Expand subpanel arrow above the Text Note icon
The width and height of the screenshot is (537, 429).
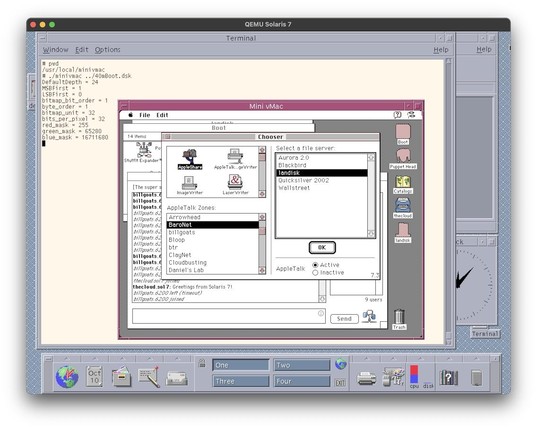pyautogui.click(x=149, y=358)
